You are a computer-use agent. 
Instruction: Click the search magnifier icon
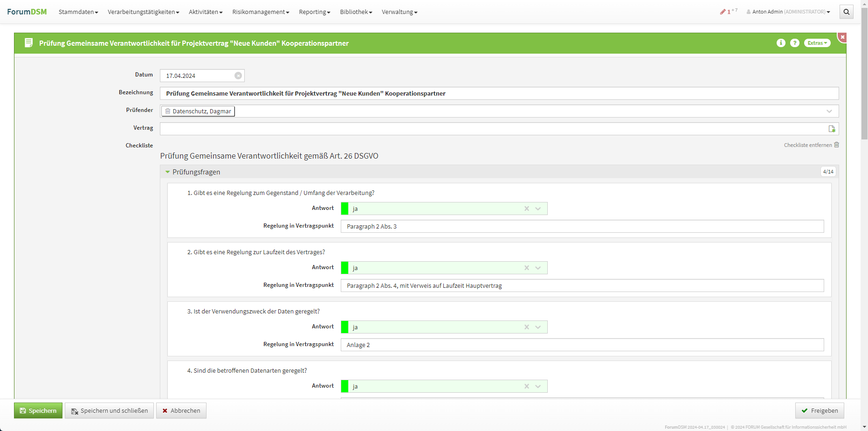(846, 12)
